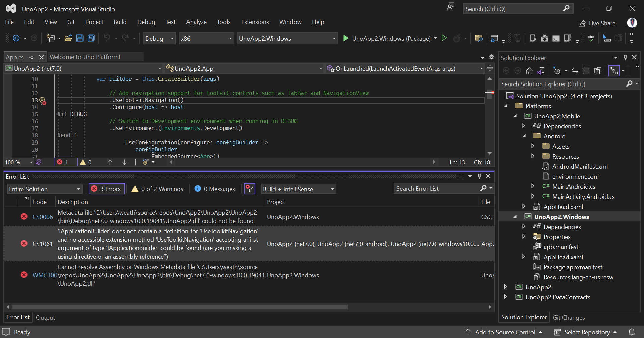Toggle auto-hide pin on Solution Explorer
644x338 pixels.
pos(625,58)
